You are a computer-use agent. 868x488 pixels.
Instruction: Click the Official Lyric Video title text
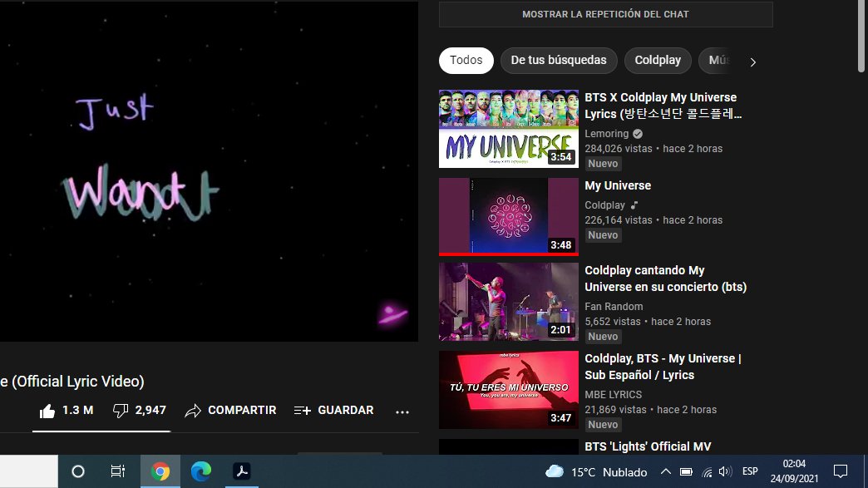(72, 382)
